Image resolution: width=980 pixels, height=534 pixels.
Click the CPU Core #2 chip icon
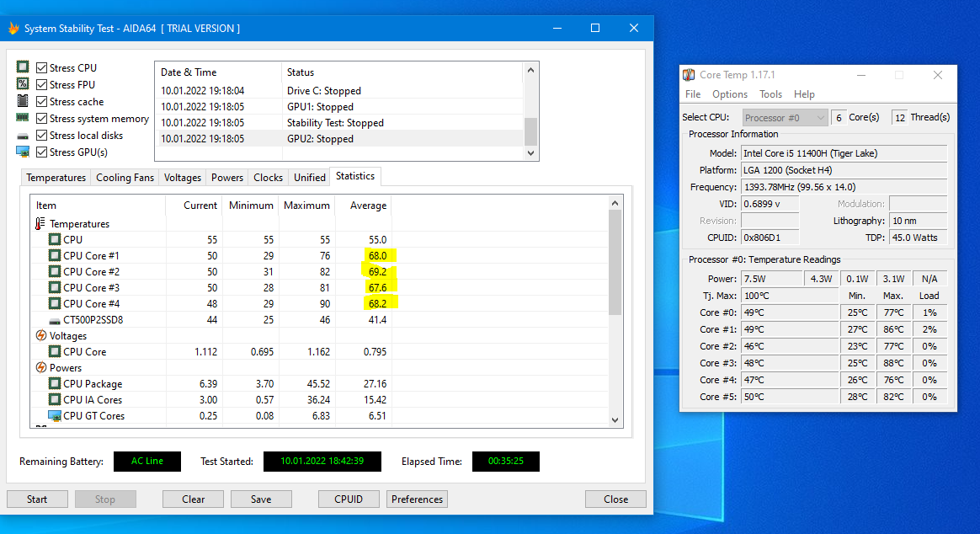coord(55,271)
